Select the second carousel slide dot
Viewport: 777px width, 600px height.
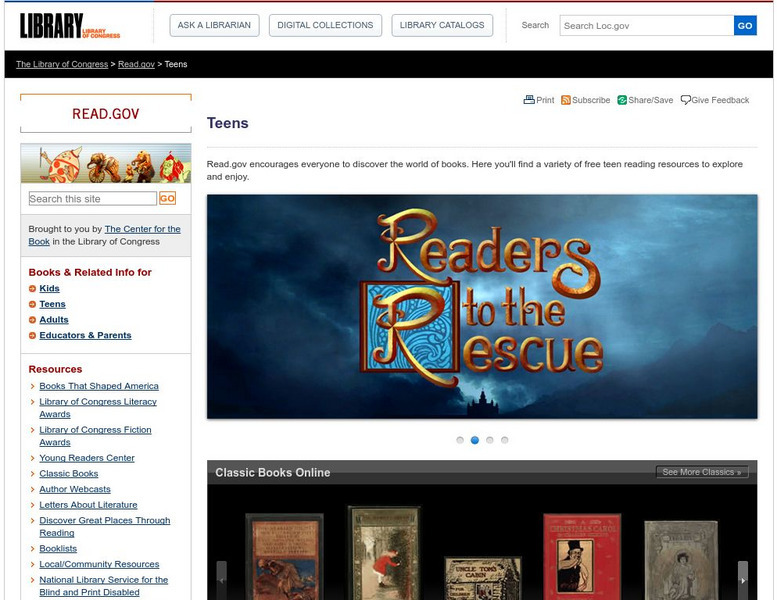pyautogui.click(x=475, y=440)
